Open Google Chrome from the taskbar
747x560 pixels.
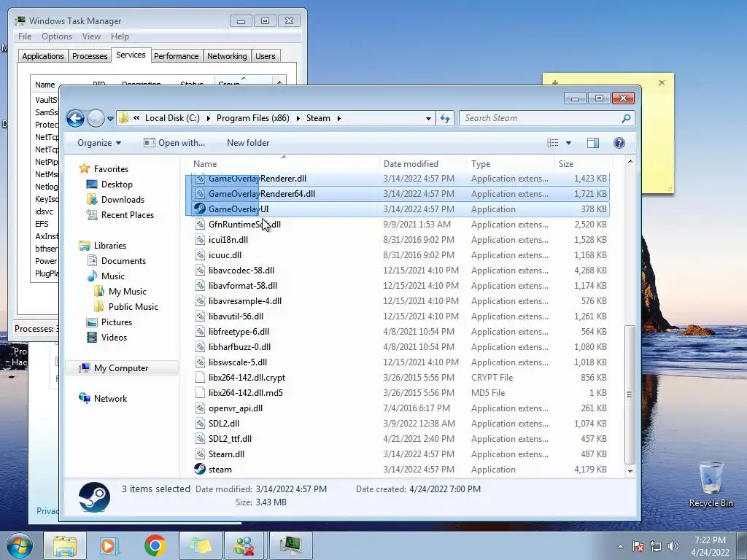(x=155, y=545)
